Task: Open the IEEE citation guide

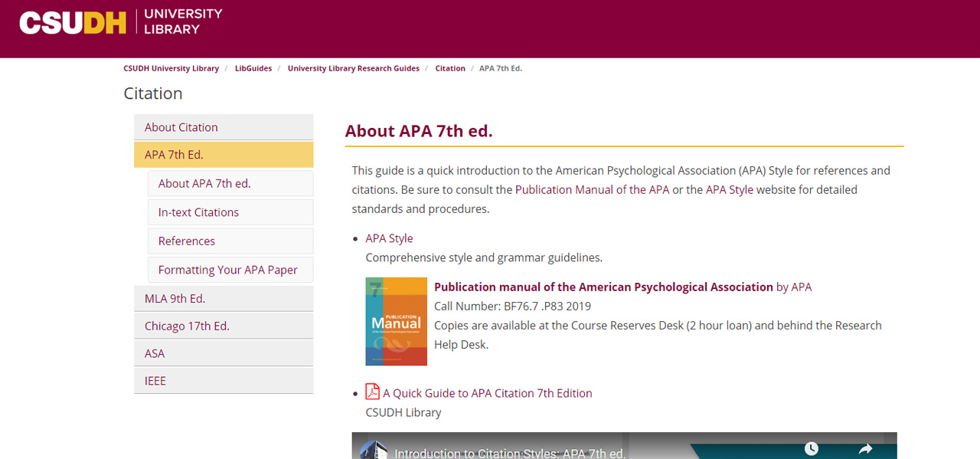Action: pos(224,381)
